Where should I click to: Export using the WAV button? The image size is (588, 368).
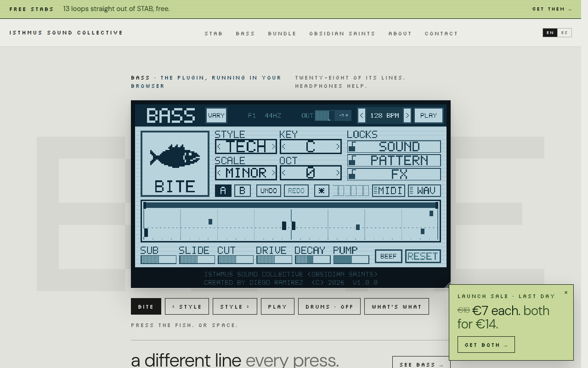pos(424,190)
